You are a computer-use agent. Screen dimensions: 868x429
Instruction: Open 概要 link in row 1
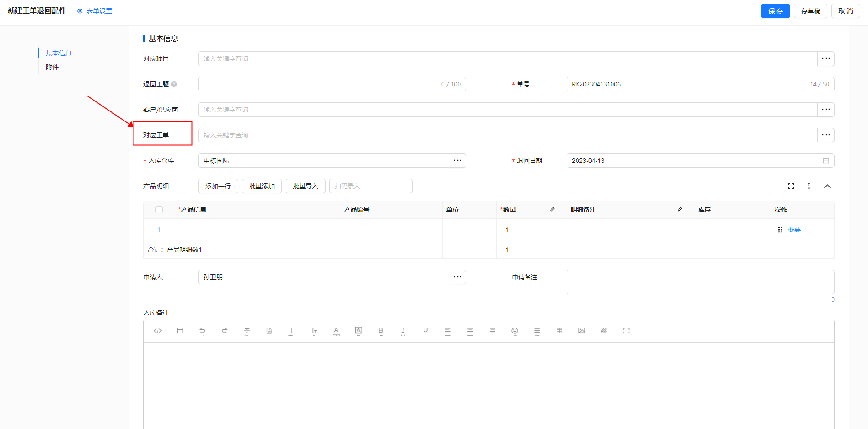click(x=794, y=230)
